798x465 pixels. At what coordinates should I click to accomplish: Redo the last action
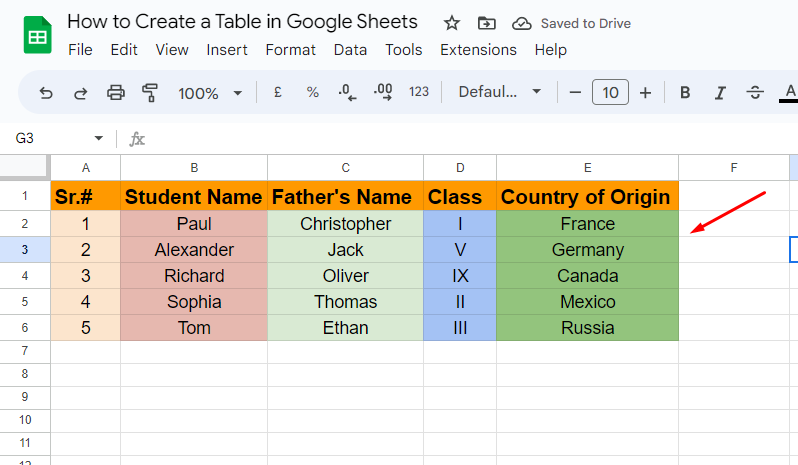pyautogui.click(x=80, y=93)
